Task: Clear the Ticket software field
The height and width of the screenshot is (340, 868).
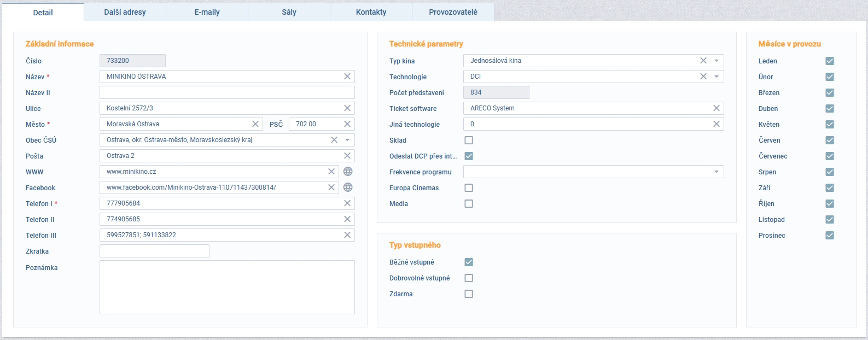Action: (716, 108)
